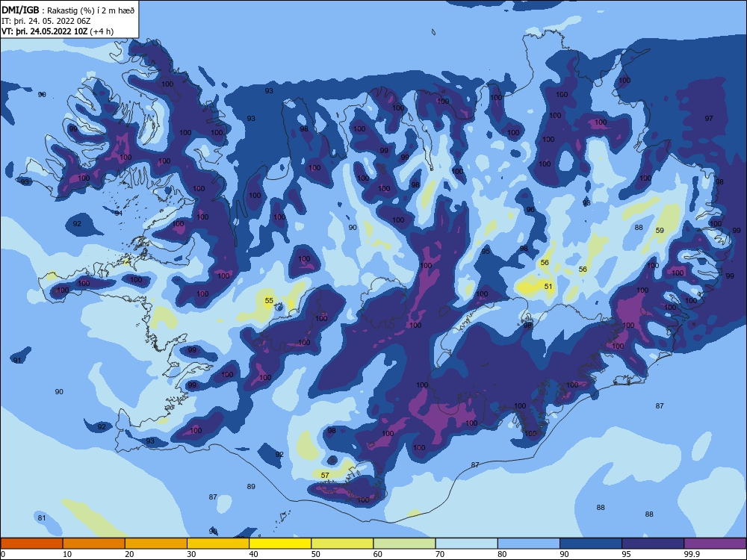
Task: Click the 'VT: þri. 24.05.2022 10Z (+4 h)' line
Action: 58,31
